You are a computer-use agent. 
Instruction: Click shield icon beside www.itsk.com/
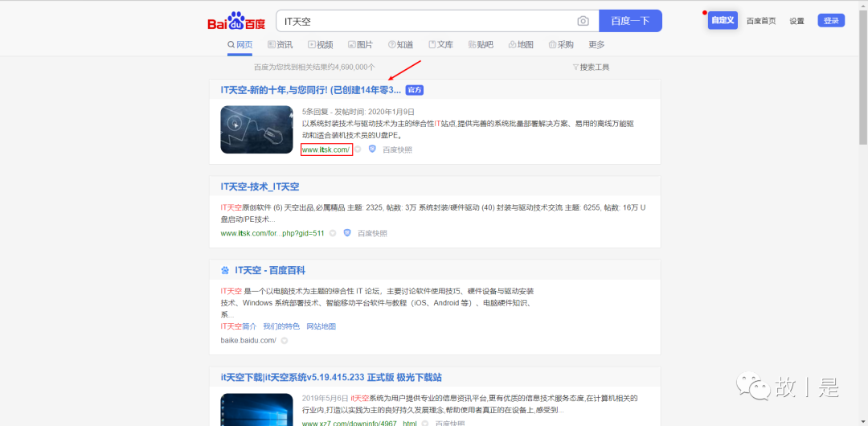point(373,149)
